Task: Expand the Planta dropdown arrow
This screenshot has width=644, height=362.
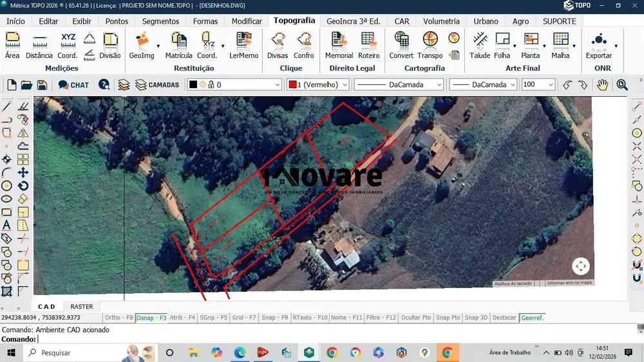Action: (x=544, y=46)
